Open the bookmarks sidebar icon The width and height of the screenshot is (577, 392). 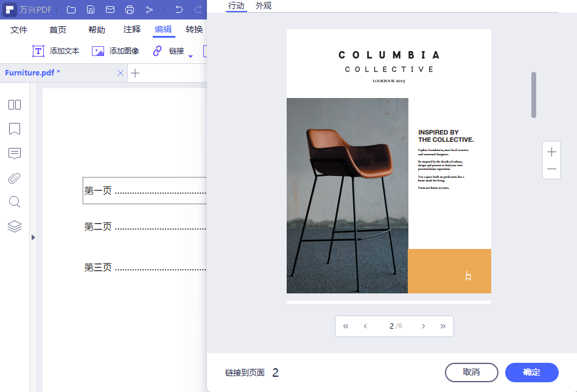15,129
